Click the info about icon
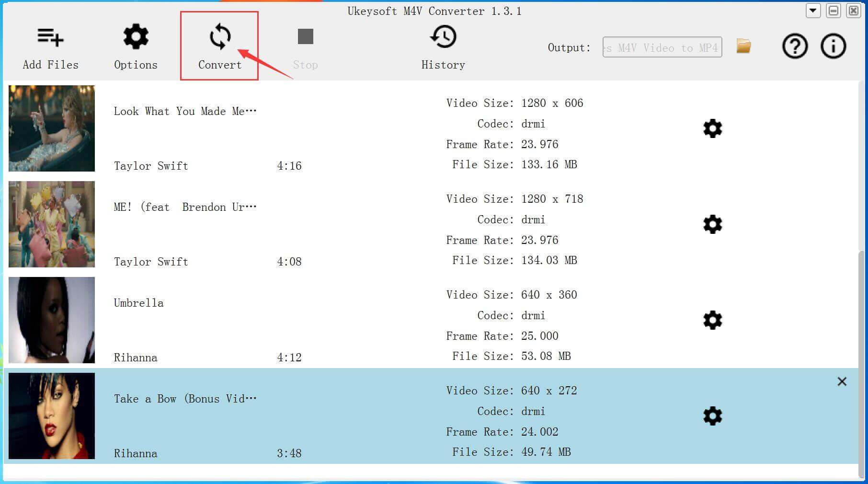This screenshot has width=868, height=484. click(x=834, y=46)
